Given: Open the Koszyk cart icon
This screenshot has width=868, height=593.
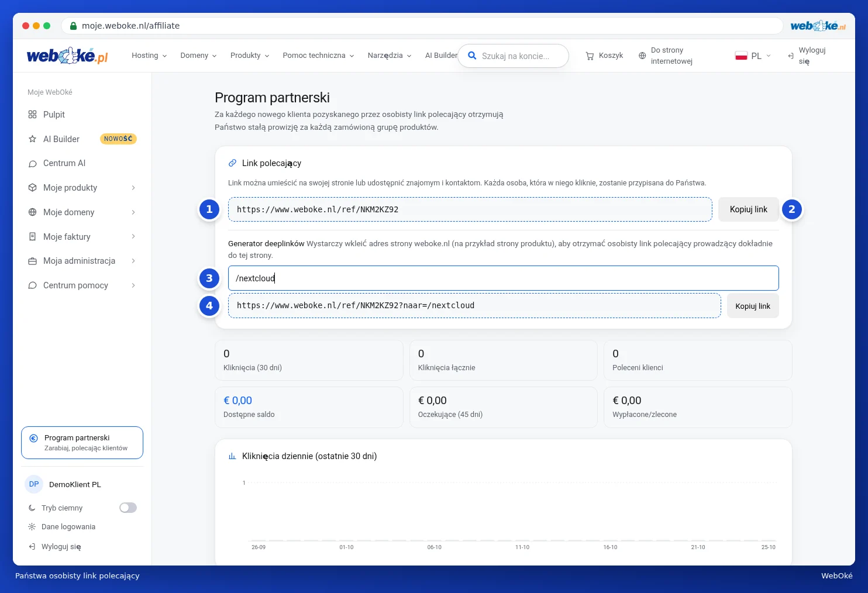Looking at the screenshot, I should click(590, 56).
